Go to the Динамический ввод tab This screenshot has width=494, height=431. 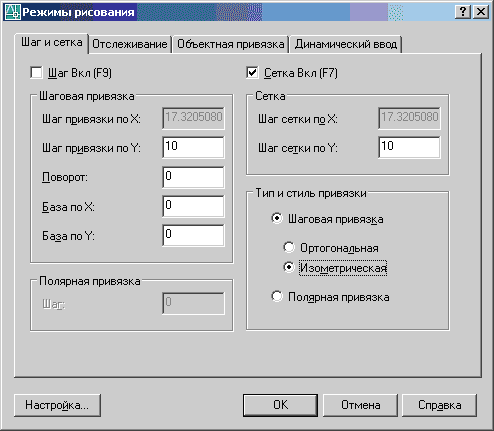[x=346, y=44]
